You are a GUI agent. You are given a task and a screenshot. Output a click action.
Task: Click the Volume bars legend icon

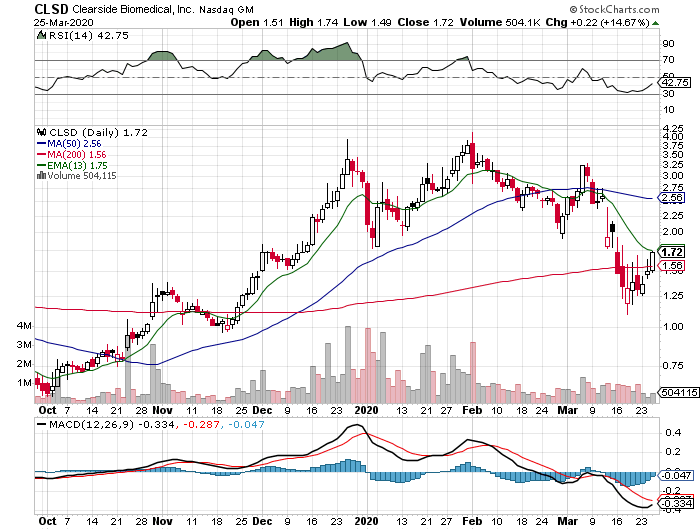coord(41,175)
